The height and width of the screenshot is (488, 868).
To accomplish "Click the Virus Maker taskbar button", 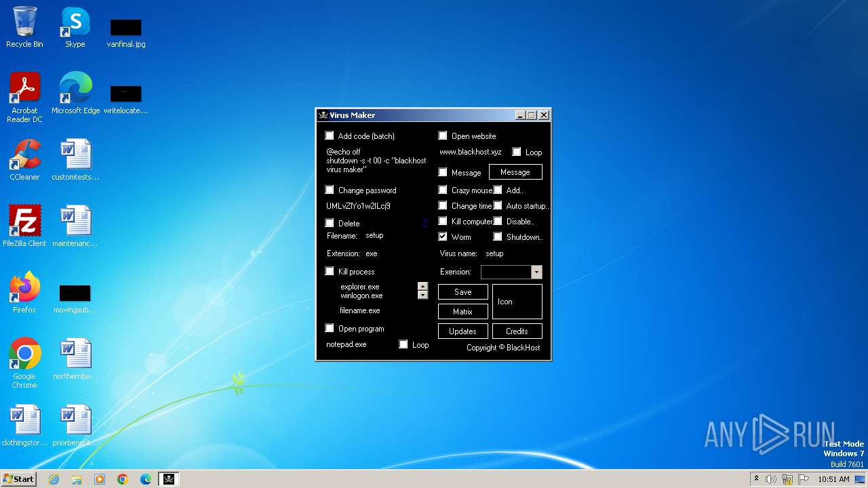I will pyautogui.click(x=169, y=479).
